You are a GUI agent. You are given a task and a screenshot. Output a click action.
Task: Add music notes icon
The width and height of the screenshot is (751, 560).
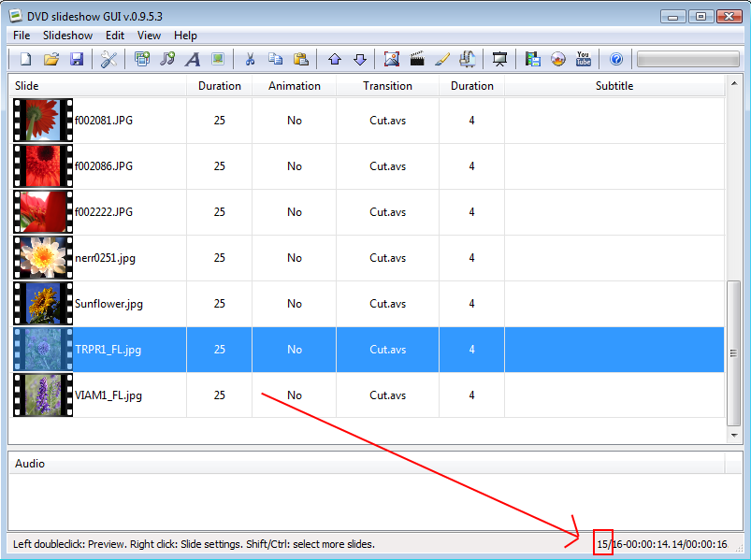click(167, 59)
